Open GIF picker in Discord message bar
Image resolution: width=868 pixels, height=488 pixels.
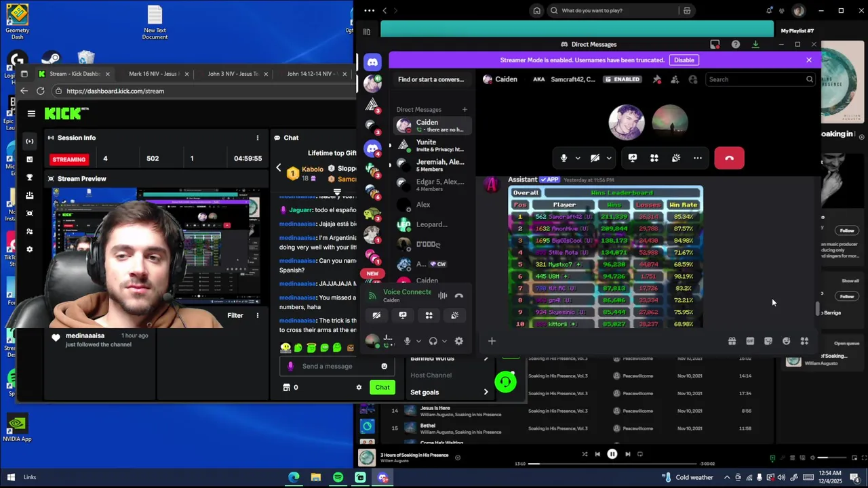pos(750,341)
